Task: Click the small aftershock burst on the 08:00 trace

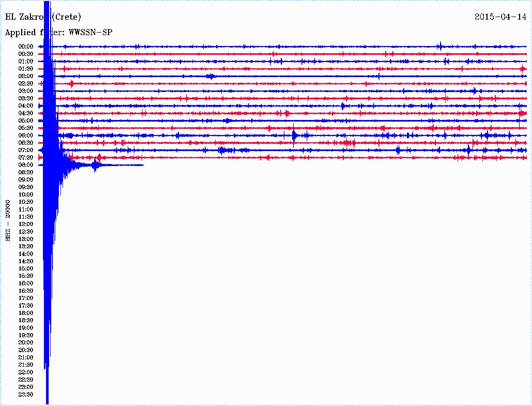Action: coord(95,166)
